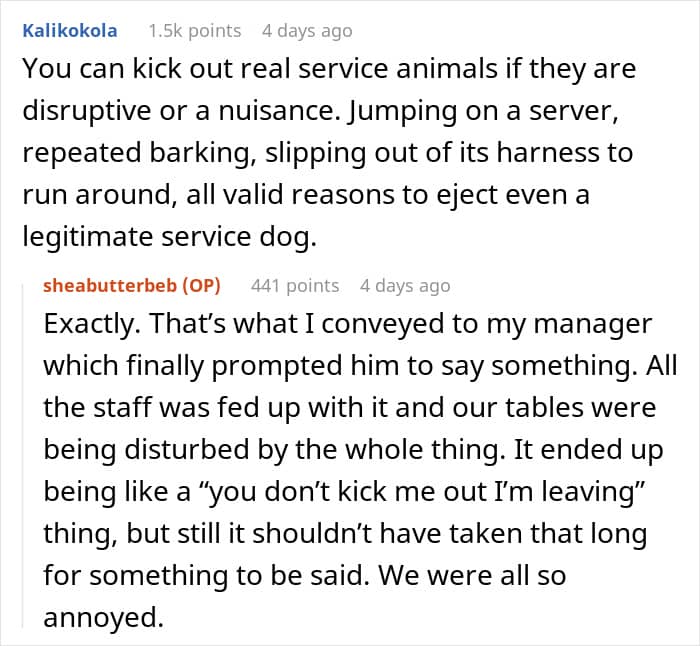
Task: Click the 1.5k points score
Action: coord(195,31)
